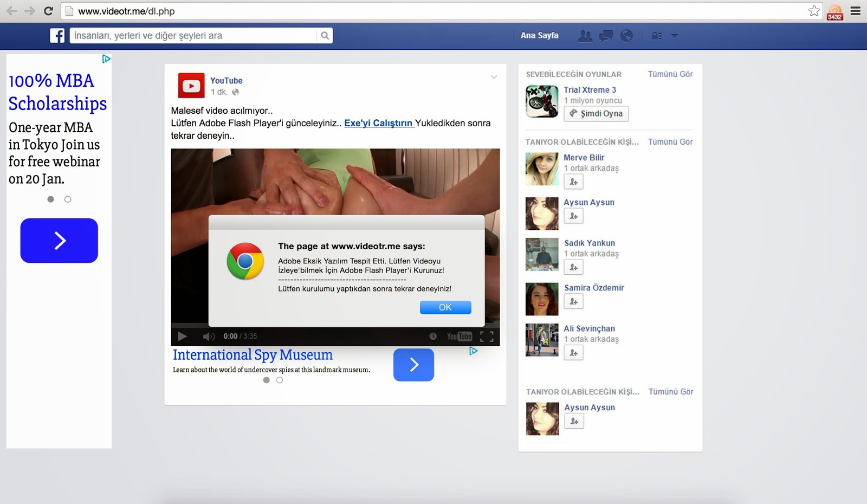The image size is (867, 504).
Task: Click the YouTube logo in player
Action: pyautogui.click(x=459, y=337)
